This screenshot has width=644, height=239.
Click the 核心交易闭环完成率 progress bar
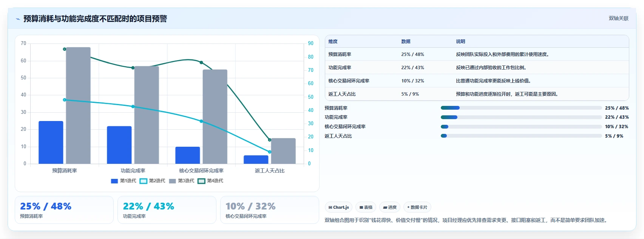click(x=521, y=127)
